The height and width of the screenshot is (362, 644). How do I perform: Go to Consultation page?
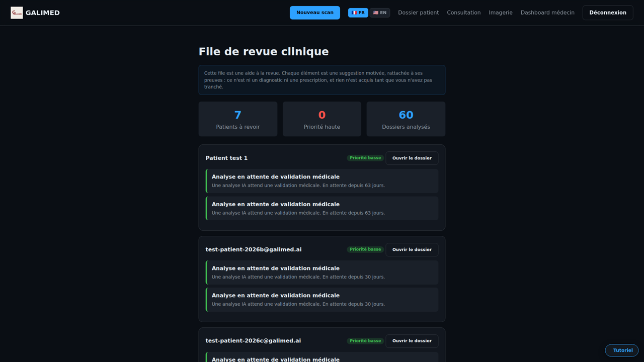coord(464,13)
